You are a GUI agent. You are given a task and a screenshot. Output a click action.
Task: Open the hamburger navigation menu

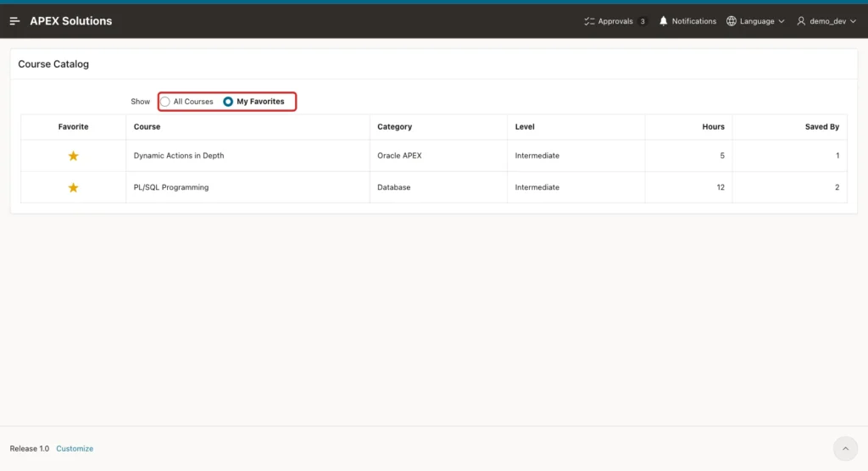[x=15, y=21]
